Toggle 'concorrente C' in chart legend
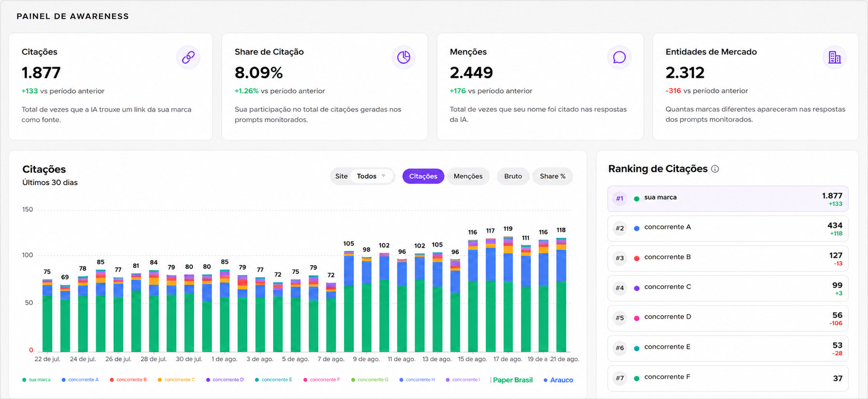868x399 pixels. coord(176,380)
